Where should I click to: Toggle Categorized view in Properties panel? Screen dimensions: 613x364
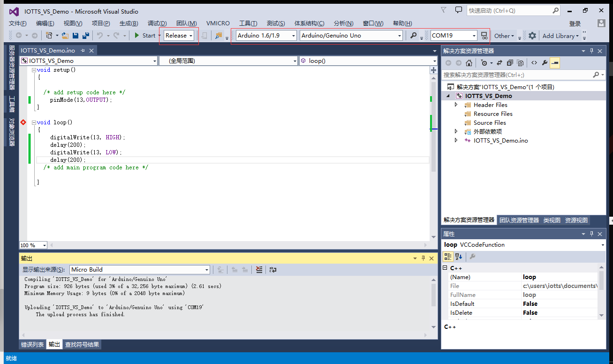point(448,256)
